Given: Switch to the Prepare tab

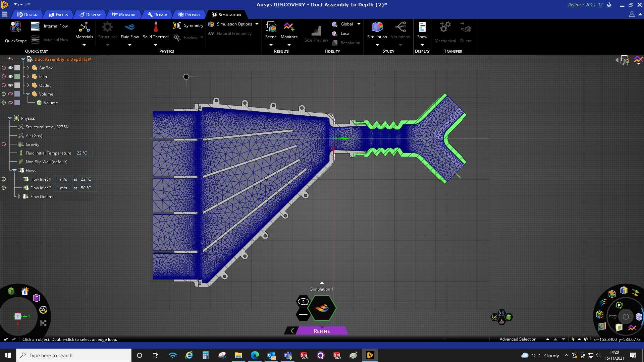Looking at the screenshot, I should [190, 14].
